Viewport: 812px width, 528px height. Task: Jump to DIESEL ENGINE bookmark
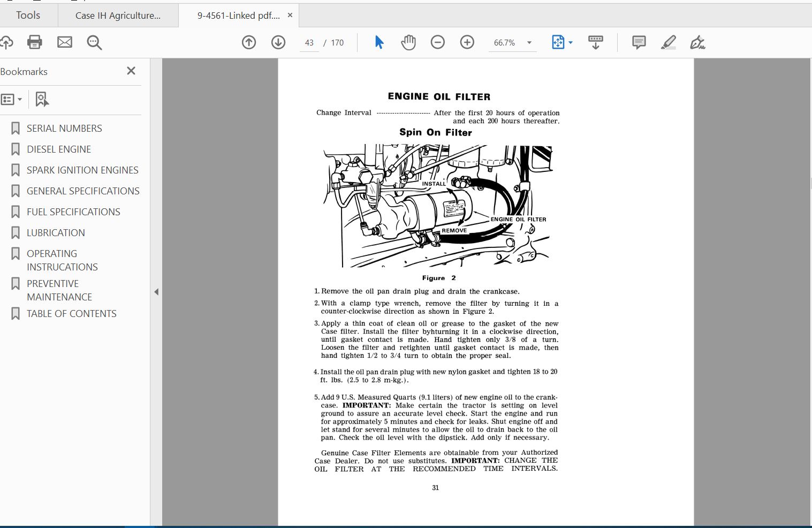(x=59, y=149)
